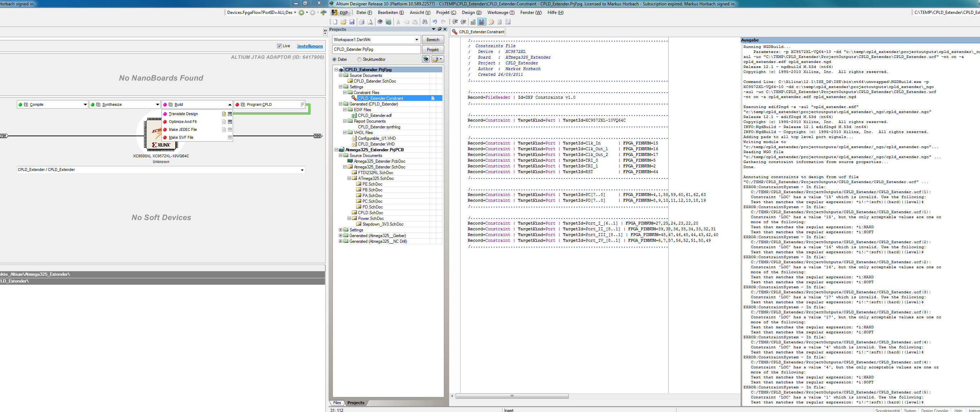
Task: Select Stepdown_3V3.SchDoc in project tree
Action: click(383, 224)
